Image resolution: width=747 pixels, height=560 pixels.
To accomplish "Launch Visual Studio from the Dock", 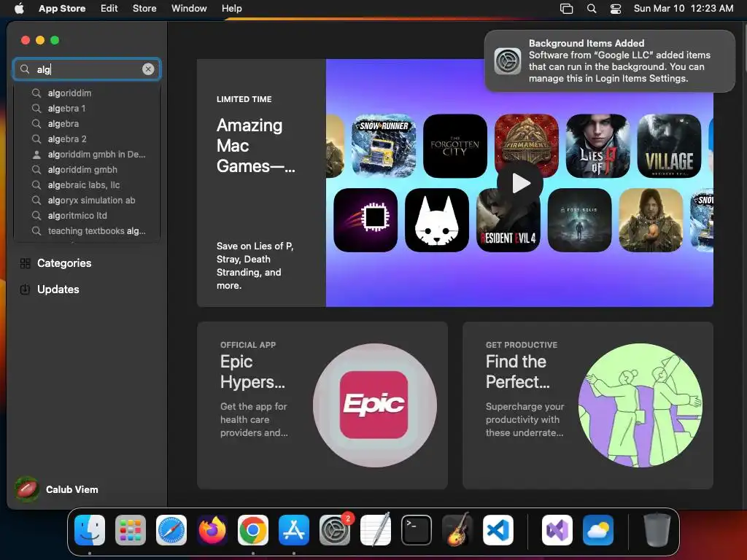I will point(557,530).
